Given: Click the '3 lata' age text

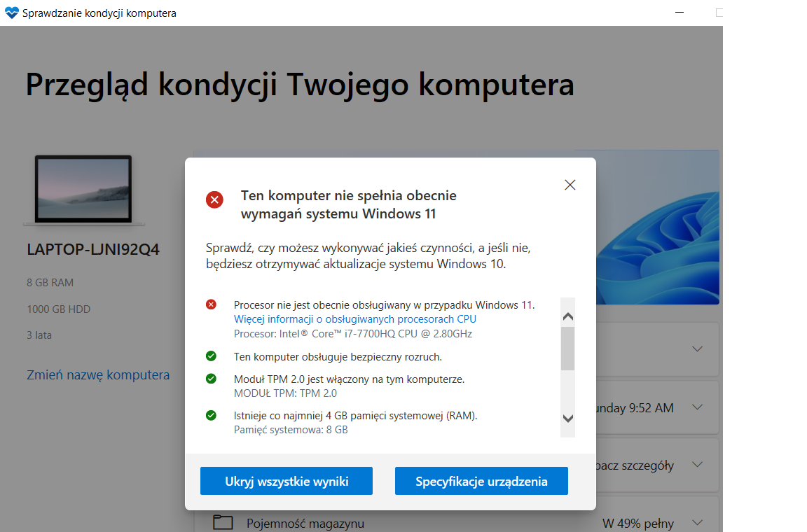Looking at the screenshot, I should (x=39, y=335).
